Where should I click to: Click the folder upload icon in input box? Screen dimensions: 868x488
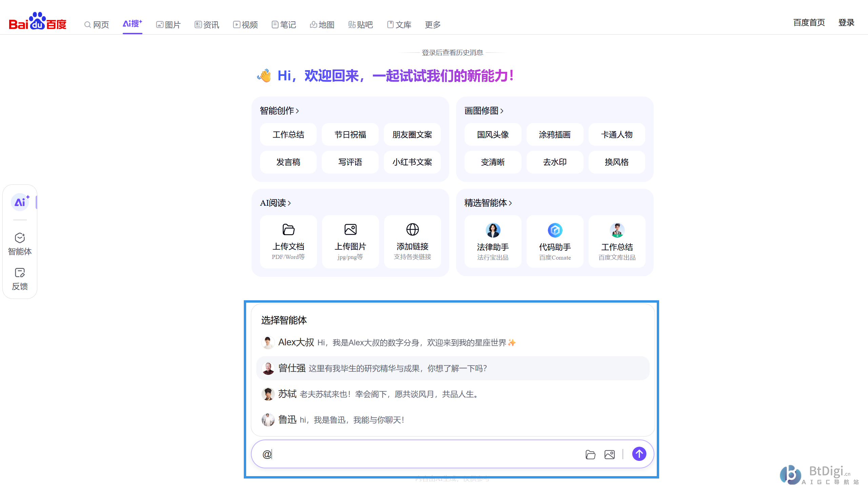tap(590, 454)
